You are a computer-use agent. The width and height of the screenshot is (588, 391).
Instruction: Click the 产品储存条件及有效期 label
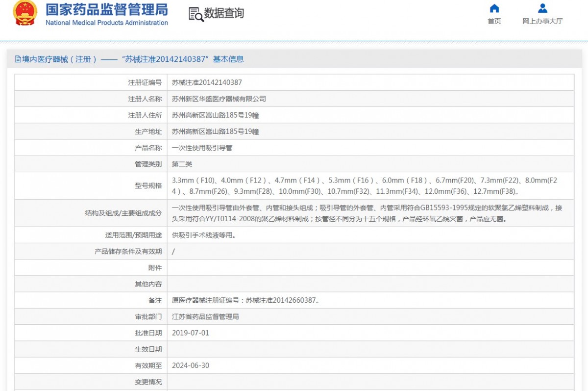coord(128,252)
